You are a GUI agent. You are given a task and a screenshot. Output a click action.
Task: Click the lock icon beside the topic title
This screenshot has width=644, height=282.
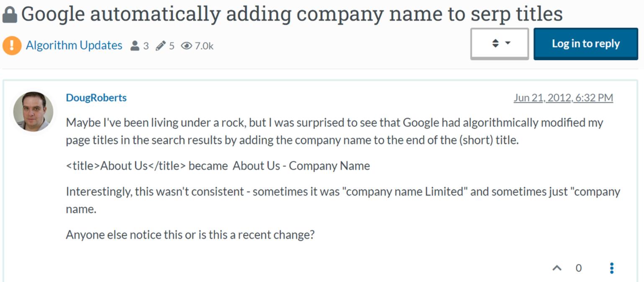[x=10, y=15]
